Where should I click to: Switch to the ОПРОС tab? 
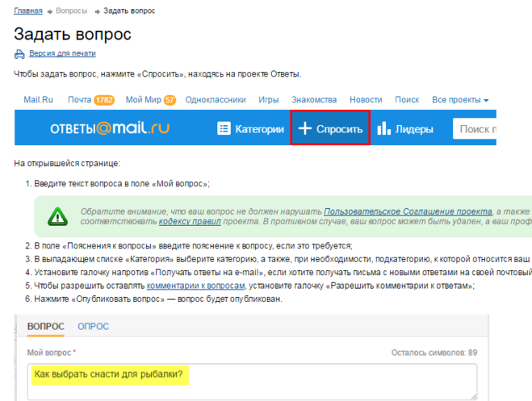[x=93, y=327]
